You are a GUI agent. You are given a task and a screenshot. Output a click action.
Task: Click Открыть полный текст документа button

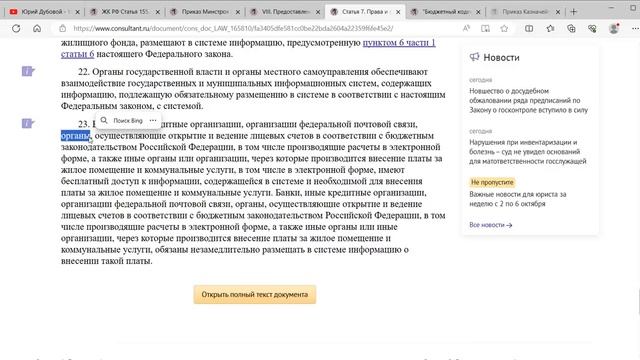coord(255,294)
